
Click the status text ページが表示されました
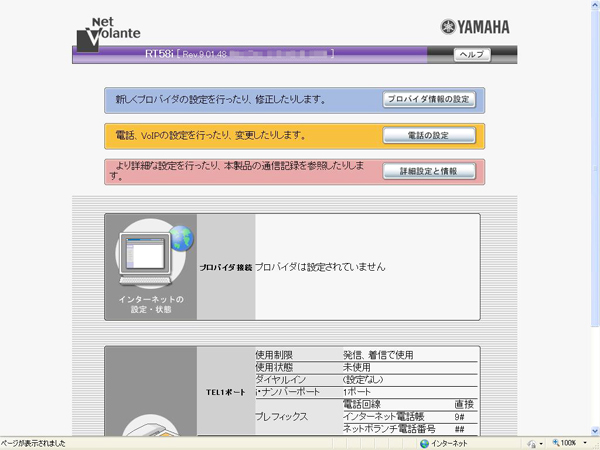33,443
